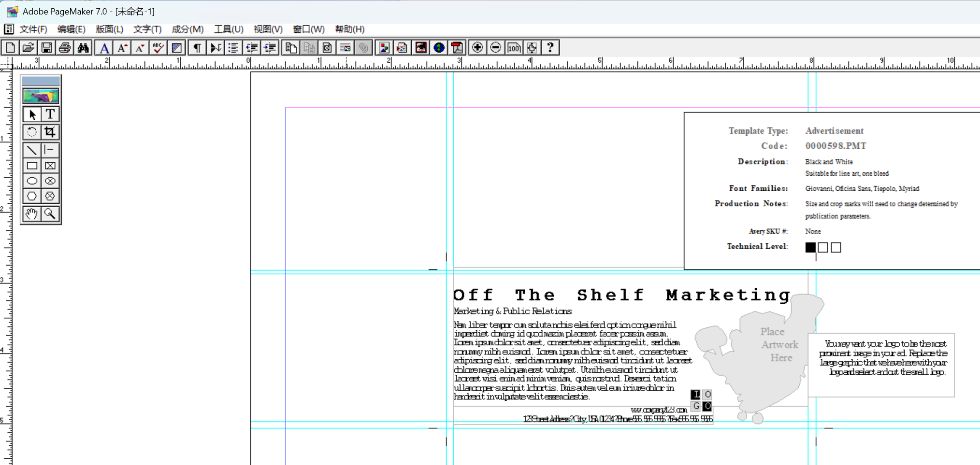Image resolution: width=980 pixels, height=465 pixels.
Task: Select the Polygon Frame tool
Action: click(x=50, y=196)
